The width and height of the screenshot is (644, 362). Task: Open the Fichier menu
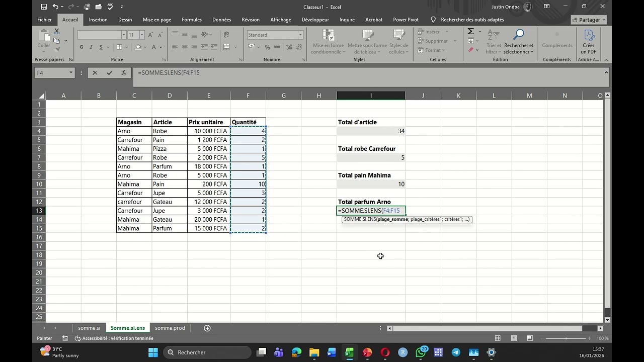point(44,20)
